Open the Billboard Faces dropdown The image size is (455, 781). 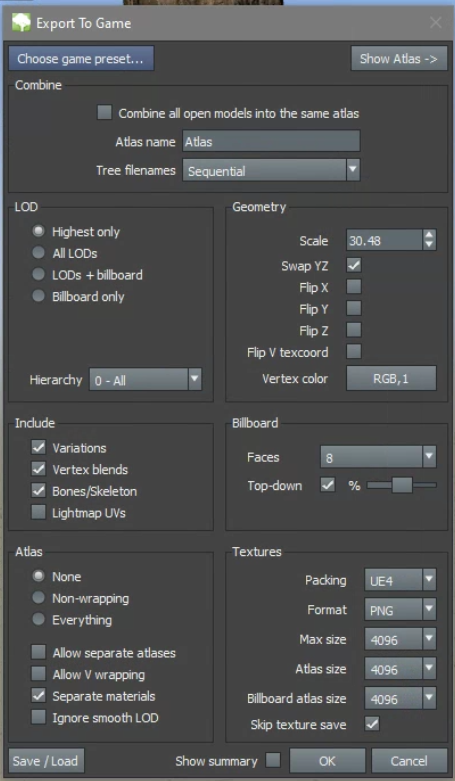point(378,457)
